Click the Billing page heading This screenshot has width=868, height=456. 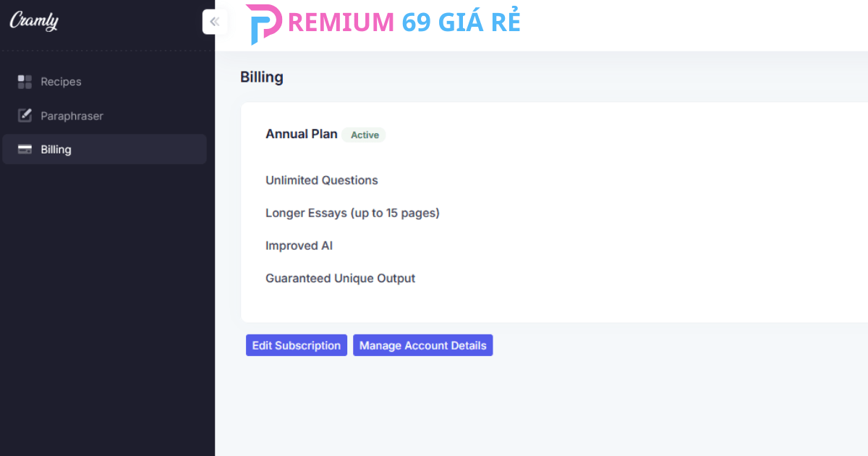[262, 77]
